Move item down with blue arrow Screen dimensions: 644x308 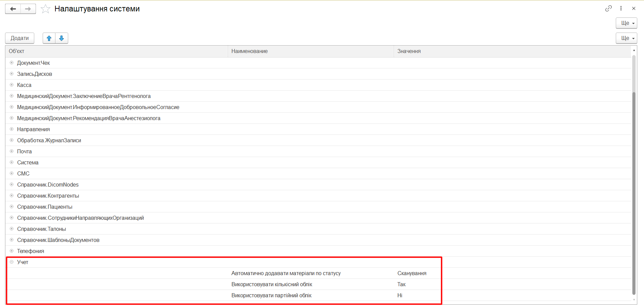pos(61,38)
